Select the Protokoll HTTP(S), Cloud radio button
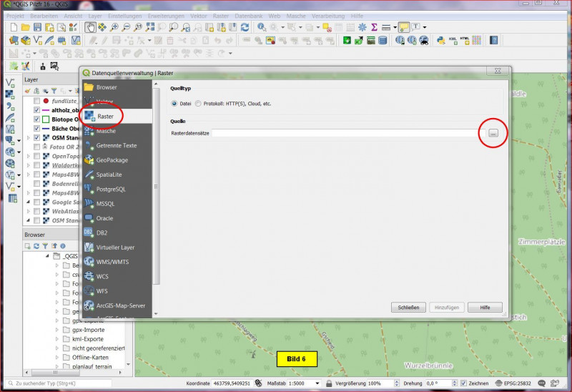This screenshot has width=572, height=392. point(199,104)
